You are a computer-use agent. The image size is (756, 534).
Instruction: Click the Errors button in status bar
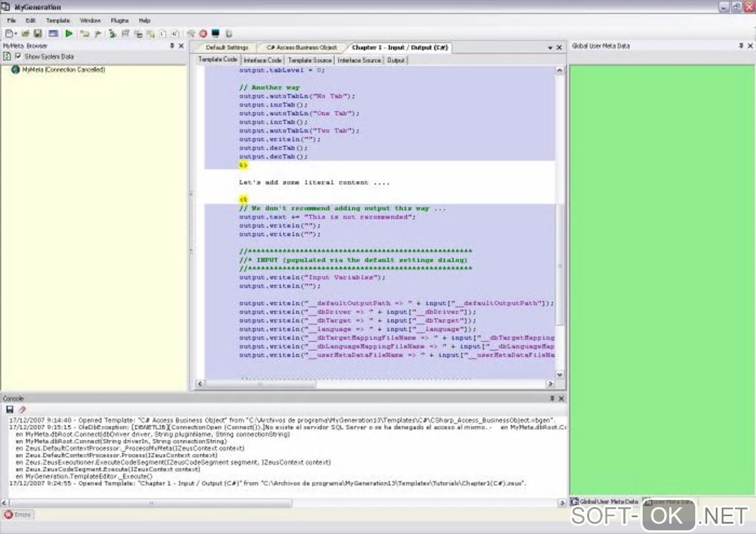pos(19,514)
